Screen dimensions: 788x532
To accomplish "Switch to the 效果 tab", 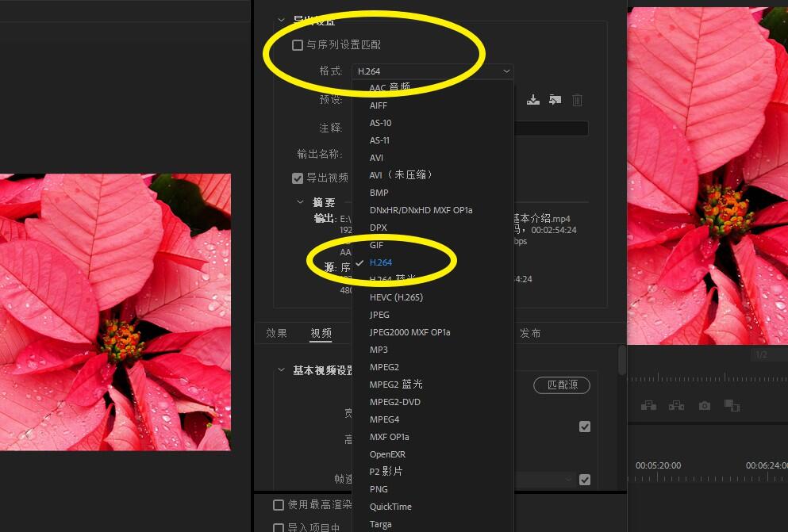I will coord(276,333).
